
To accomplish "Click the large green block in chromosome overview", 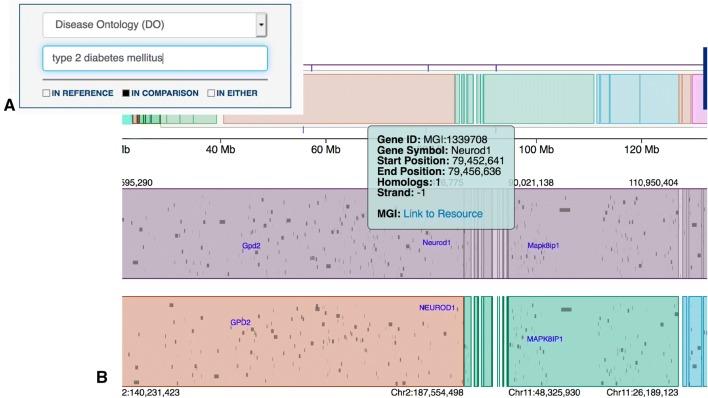I will (539, 98).
